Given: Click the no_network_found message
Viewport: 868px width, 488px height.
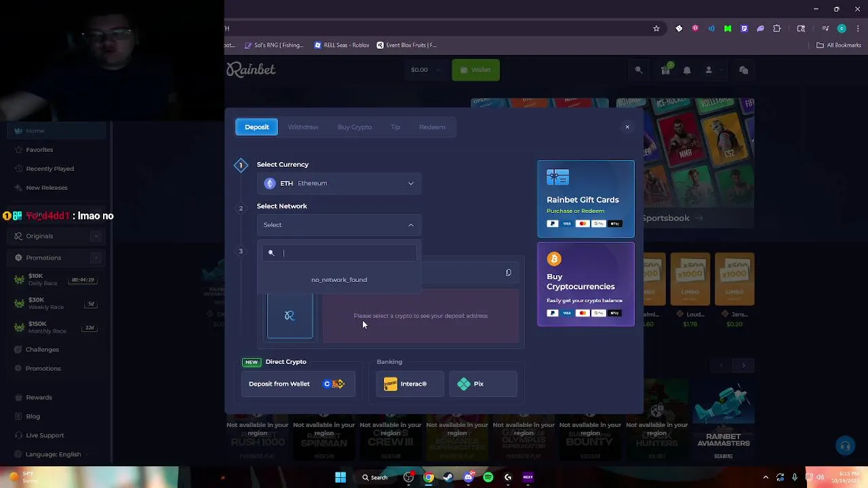Looking at the screenshot, I should tap(339, 280).
